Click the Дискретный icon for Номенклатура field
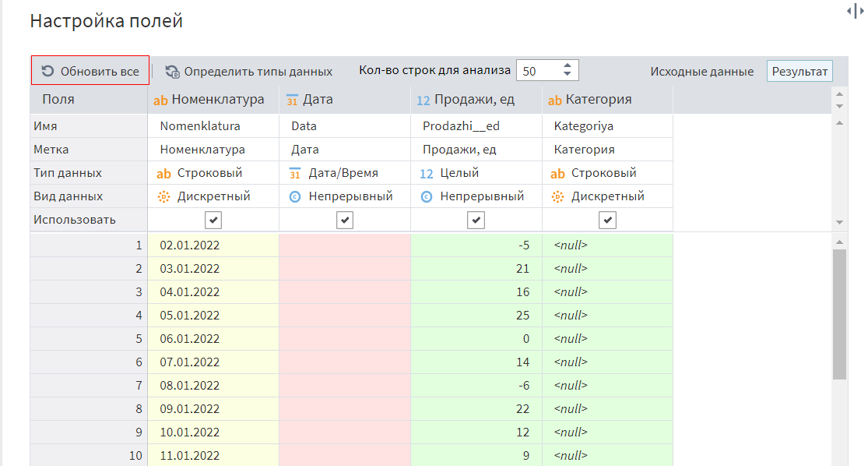 (163, 196)
